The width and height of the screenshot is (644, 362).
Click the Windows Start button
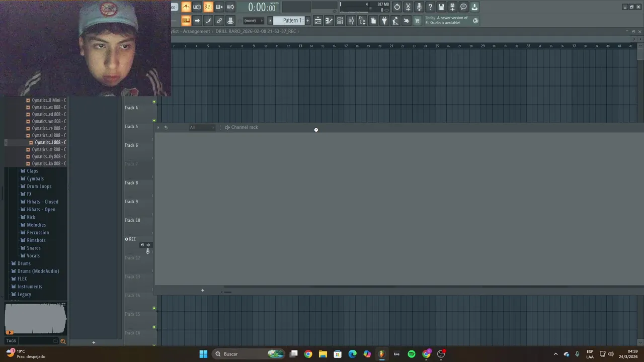pyautogui.click(x=203, y=354)
